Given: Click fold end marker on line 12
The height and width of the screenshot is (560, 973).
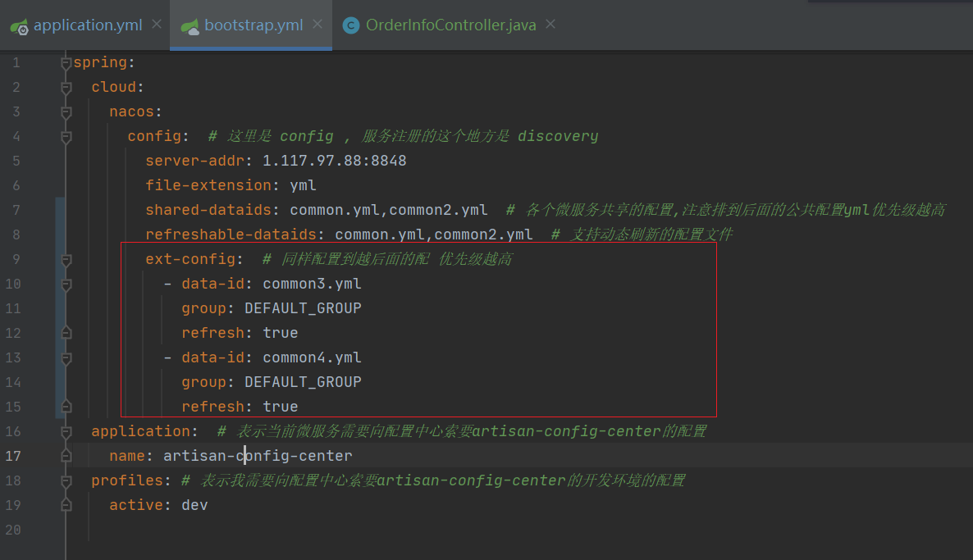Looking at the screenshot, I should (66, 333).
